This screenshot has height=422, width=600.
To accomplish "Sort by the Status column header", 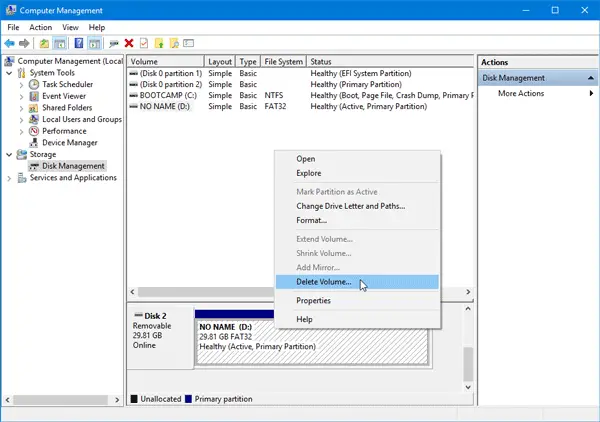I will (x=390, y=62).
